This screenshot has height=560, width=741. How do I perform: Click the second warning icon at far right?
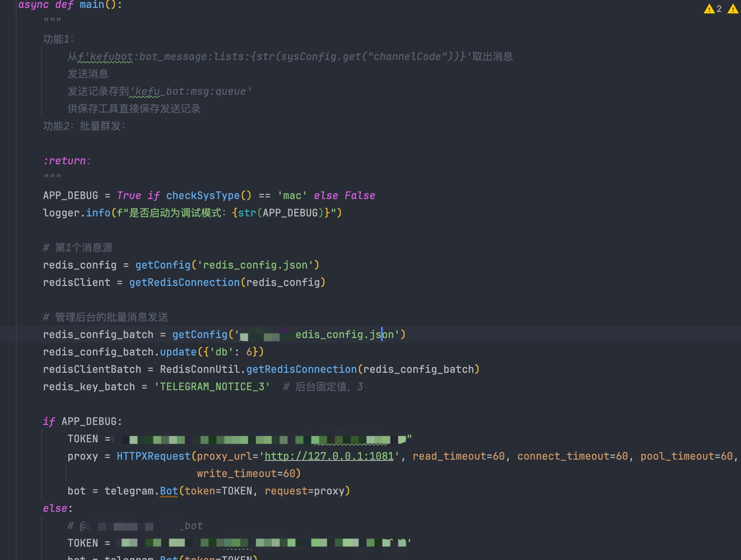pyautogui.click(x=733, y=9)
